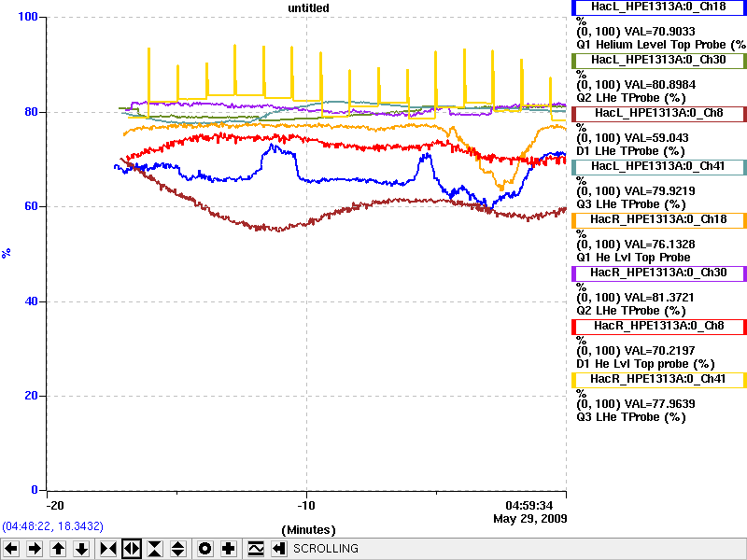Pan the graph up with up-arrow button
The height and width of the screenshot is (560, 747).
[x=59, y=549]
